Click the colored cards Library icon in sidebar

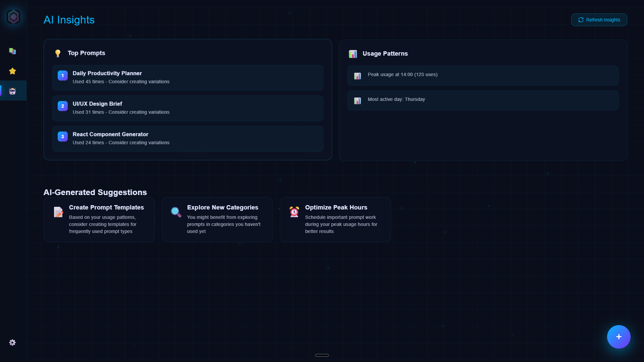pyautogui.click(x=12, y=51)
